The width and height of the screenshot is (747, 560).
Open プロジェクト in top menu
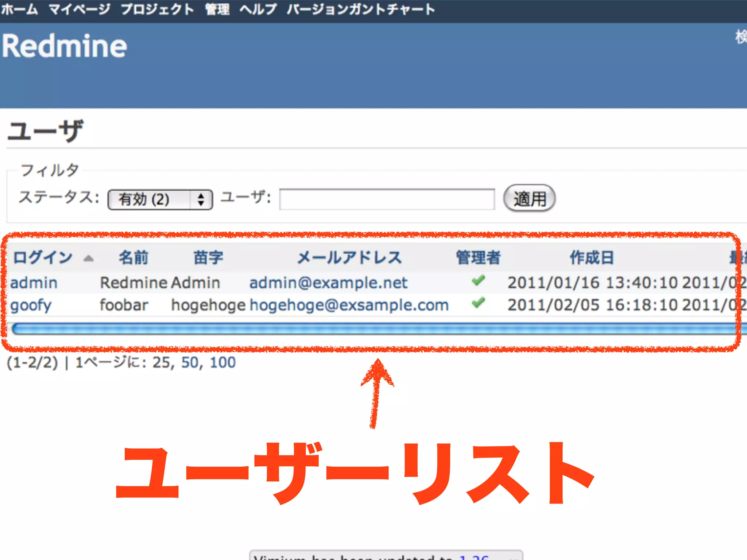157,9
